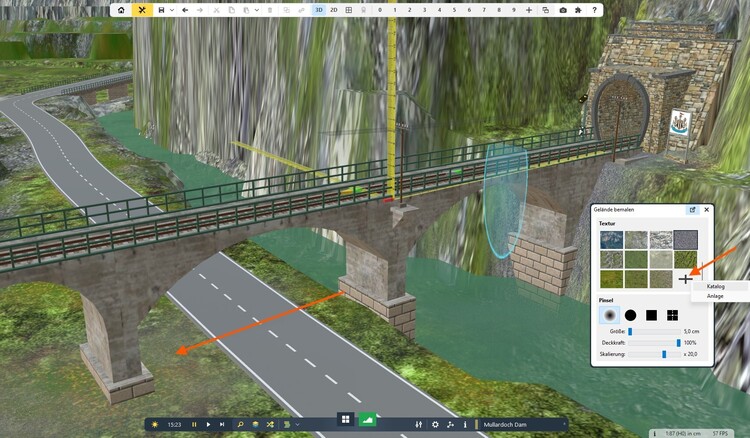Viewport: 750px width, 438px height.
Task: Open the catalog grid icon in bottom bar
Action: (x=344, y=421)
